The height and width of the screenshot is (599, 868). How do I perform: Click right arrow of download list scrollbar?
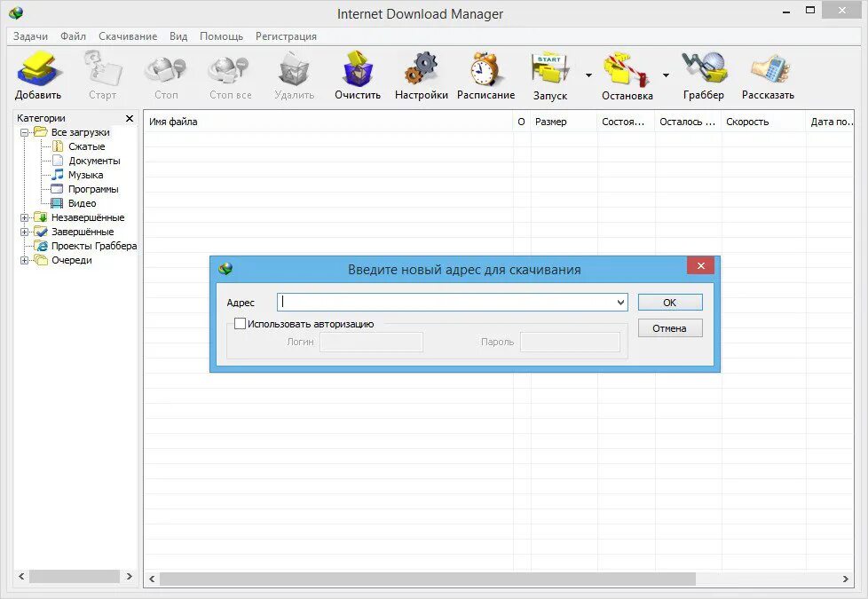tap(845, 579)
